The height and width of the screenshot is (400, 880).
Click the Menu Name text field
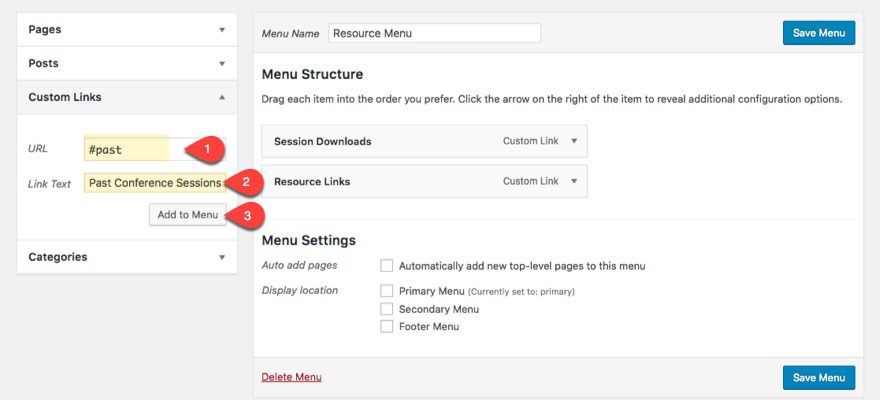434,33
